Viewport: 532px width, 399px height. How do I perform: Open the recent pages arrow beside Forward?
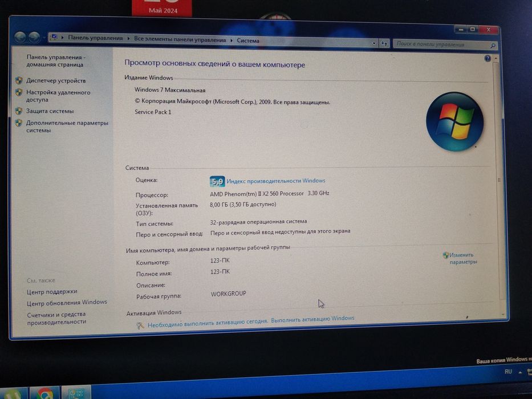[44, 37]
